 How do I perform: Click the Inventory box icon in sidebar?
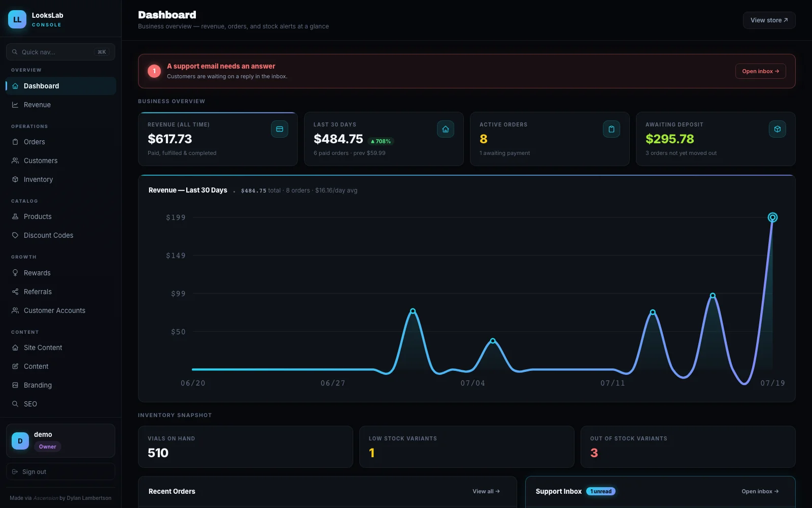click(x=15, y=179)
